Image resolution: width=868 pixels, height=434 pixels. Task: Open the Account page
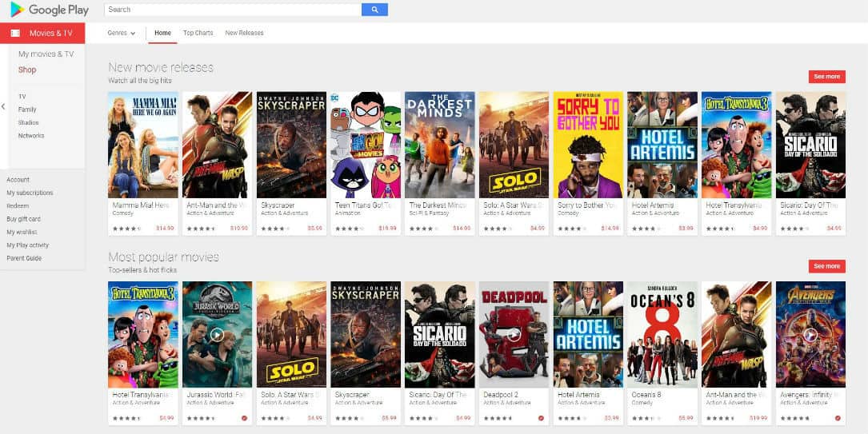coord(18,180)
